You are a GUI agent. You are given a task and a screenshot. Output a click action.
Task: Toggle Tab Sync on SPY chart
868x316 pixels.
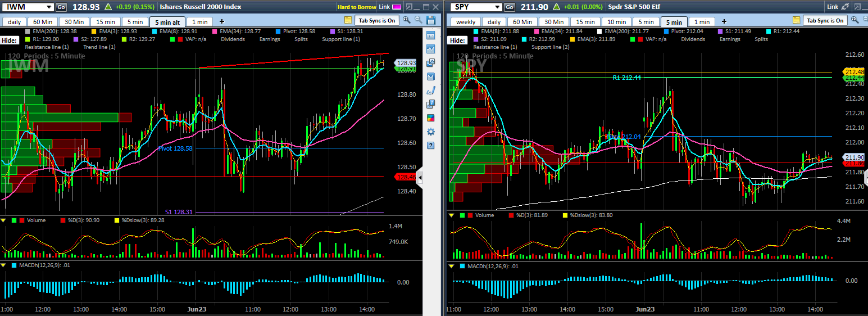pos(825,20)
